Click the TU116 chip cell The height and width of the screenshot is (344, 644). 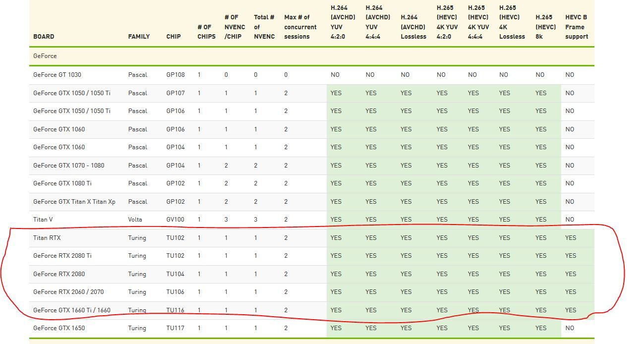pos(175,310)
